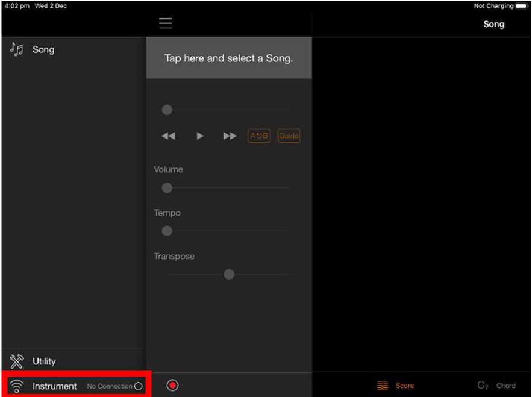Select Song in the left sidebar
The height and width of the screenshot is (397, 532).
point(43,49)
